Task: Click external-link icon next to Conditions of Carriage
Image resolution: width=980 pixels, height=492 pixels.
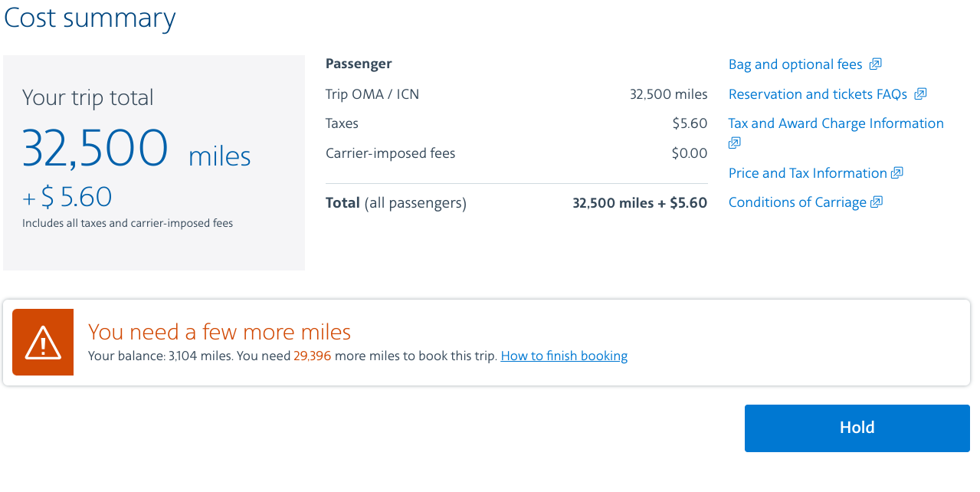Action: (x=877, y=202)
